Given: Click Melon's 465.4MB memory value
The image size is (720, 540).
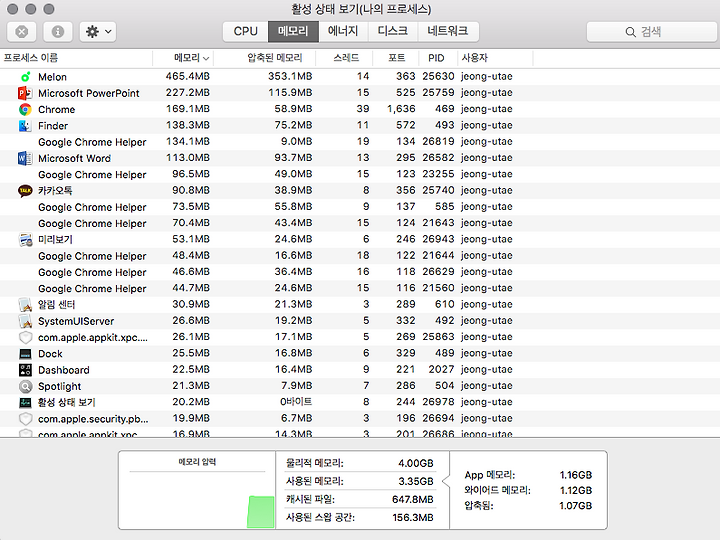Looking at the screenshot, I should (188, 76).
